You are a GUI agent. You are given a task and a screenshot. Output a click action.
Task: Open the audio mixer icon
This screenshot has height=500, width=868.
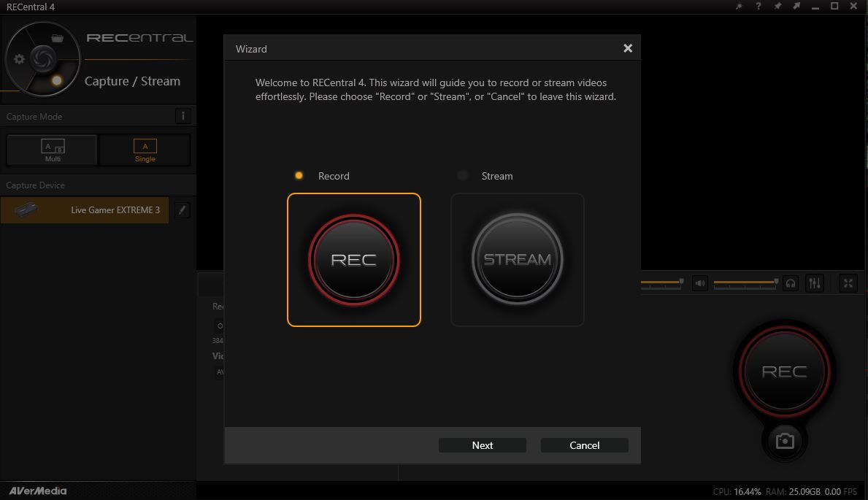(814, 283)
